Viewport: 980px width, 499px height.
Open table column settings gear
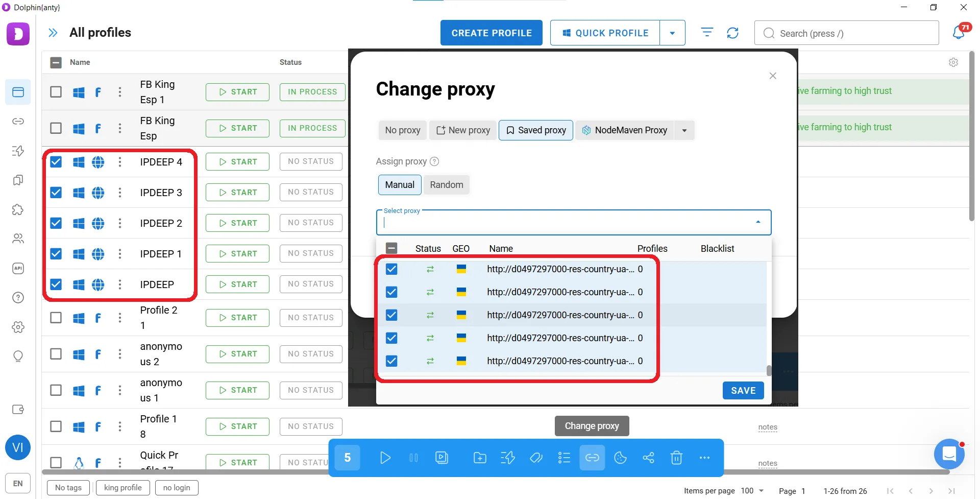coord(953,62)
